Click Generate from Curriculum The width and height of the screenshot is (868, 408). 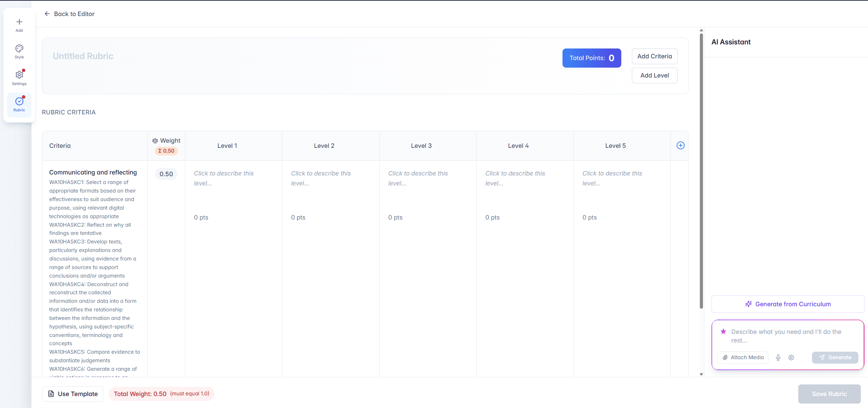788,304
